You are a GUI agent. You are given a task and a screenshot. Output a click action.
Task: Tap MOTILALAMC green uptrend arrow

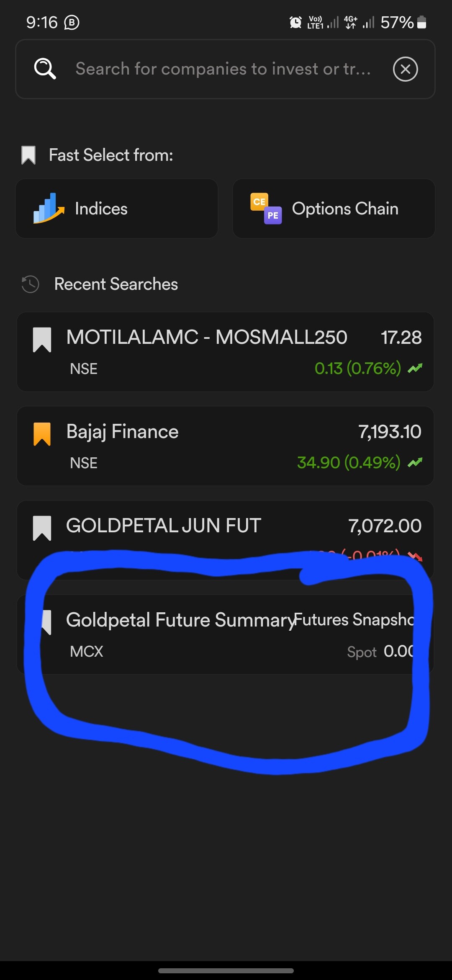coord(415,368)
